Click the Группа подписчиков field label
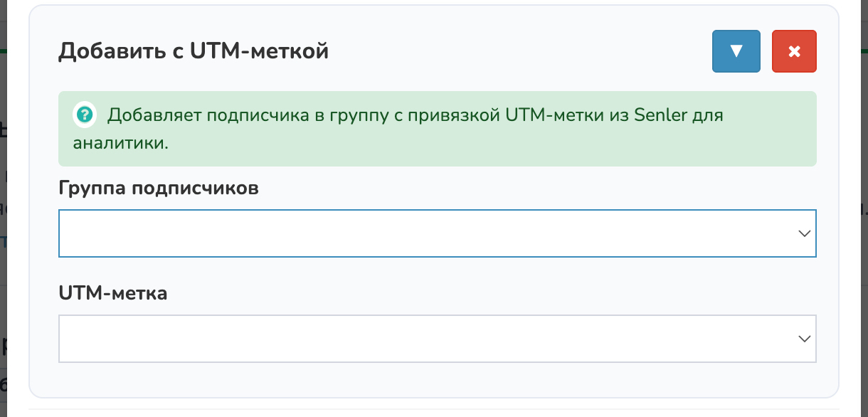 tap(158, 188)
